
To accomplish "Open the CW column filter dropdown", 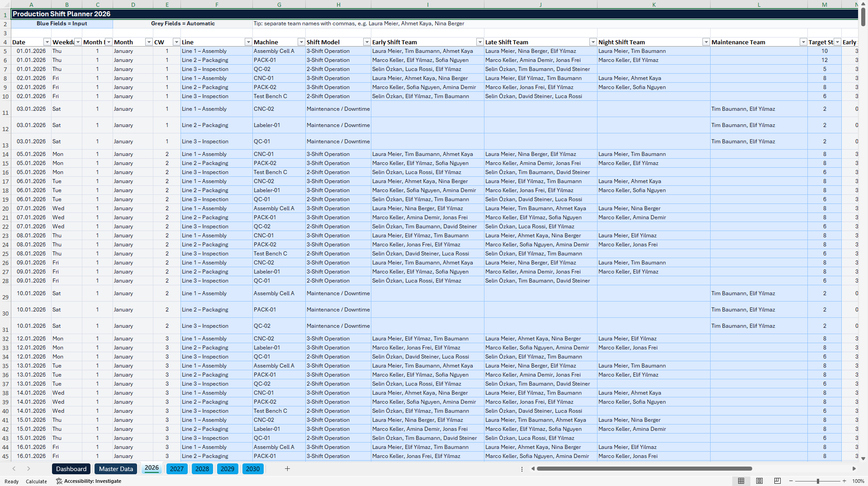I will pyautogui.click(x=176, y=42).
